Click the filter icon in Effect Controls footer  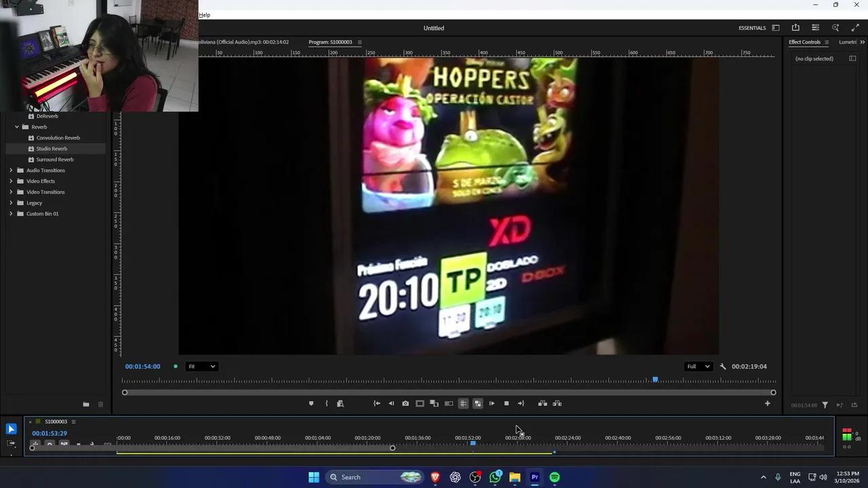pyautogui.click(x=825, y=405)
